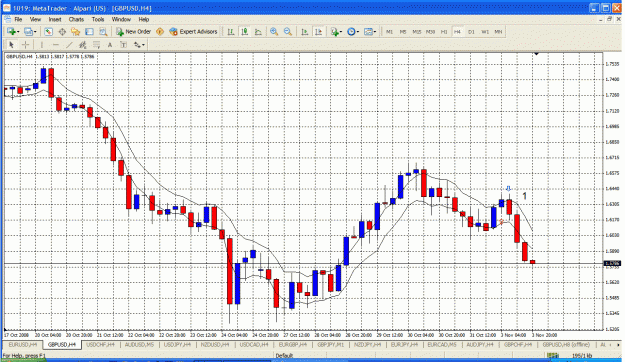Switch to M30 timeframe
The width and height of the screenshot is (625, 362).
click(430, 32)
